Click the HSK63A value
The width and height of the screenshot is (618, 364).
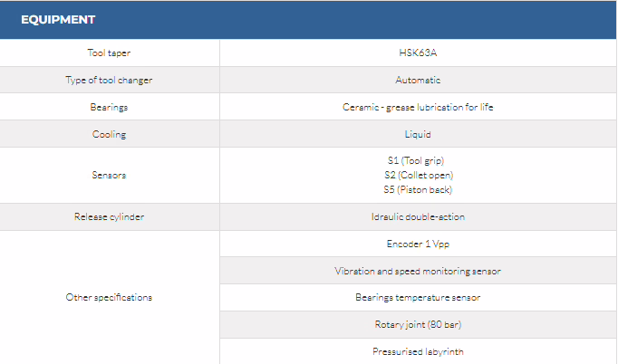(x=418, y=53)
